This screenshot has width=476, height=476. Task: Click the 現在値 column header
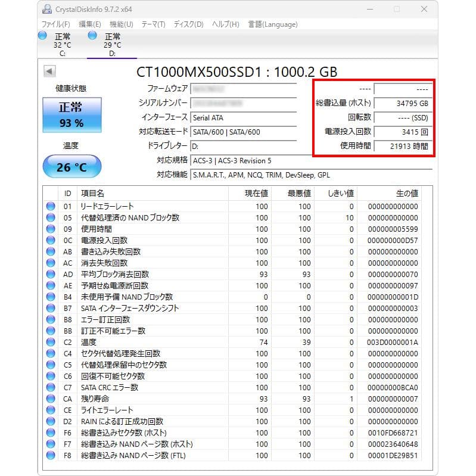pyautogui.click(x=250, y=194)
